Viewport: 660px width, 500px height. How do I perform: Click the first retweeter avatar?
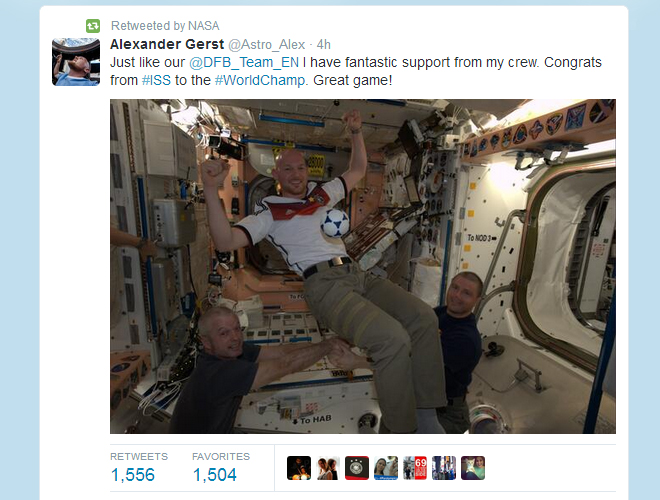(x=299, y=468)
